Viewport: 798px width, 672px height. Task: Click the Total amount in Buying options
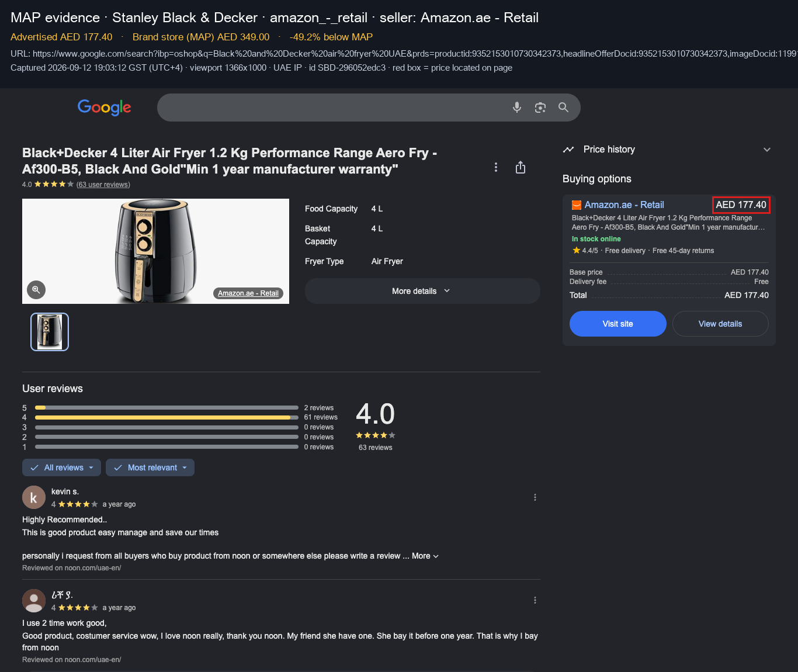tap(747, 295)
